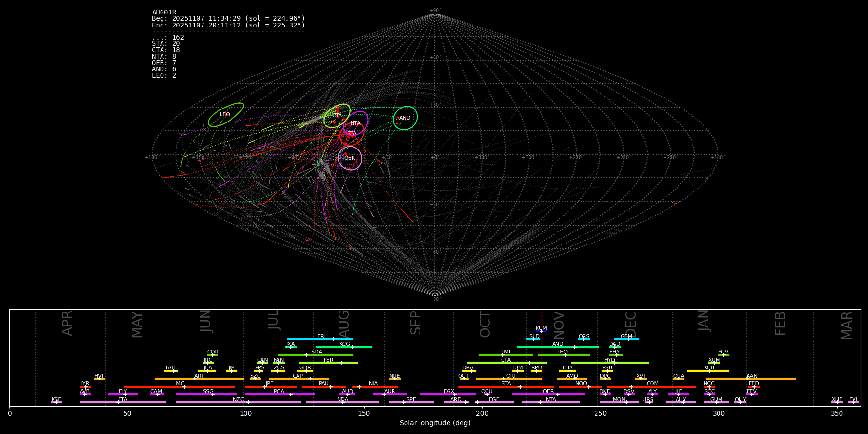
Task: Click the SDA shower bar in the timeline
Action: click(x=315, y=355)
